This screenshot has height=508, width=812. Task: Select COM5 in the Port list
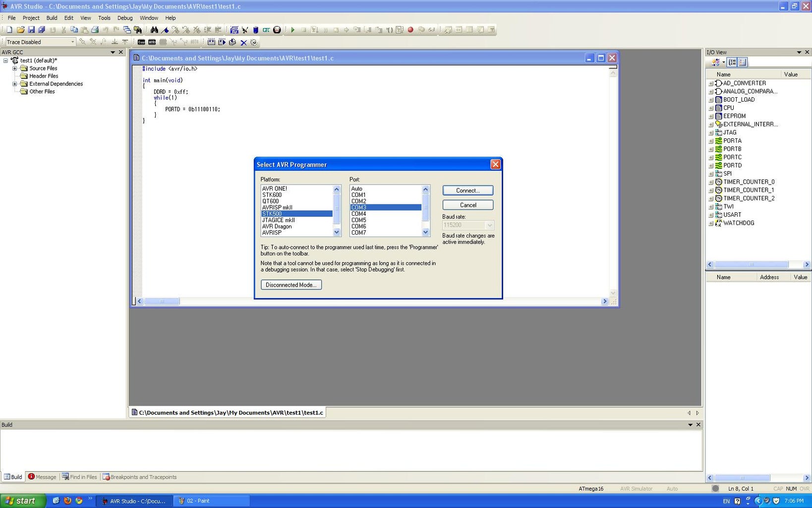pos(358,220)
